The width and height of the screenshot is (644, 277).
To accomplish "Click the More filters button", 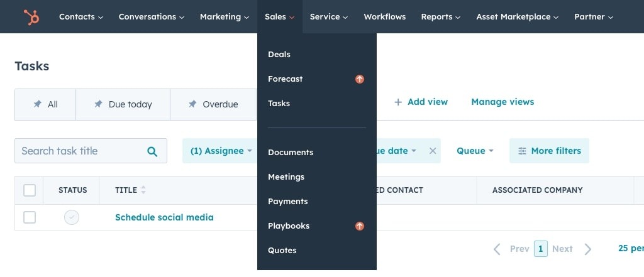I will click(x=550, y=151).
